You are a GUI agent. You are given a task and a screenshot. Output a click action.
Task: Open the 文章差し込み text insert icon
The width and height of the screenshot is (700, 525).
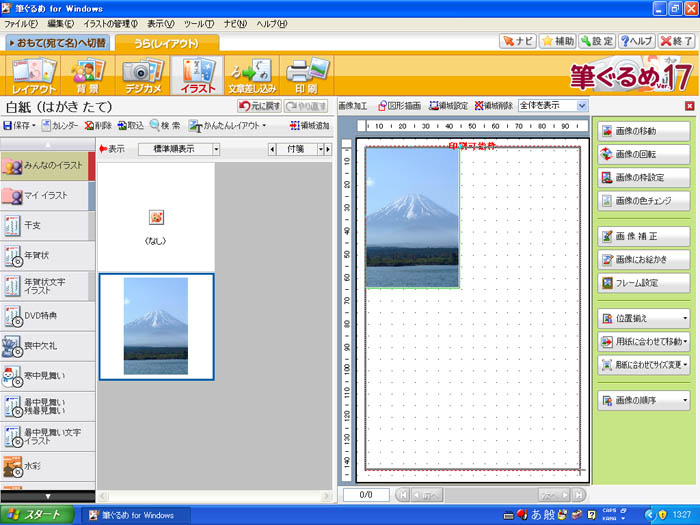click(249, 76)
